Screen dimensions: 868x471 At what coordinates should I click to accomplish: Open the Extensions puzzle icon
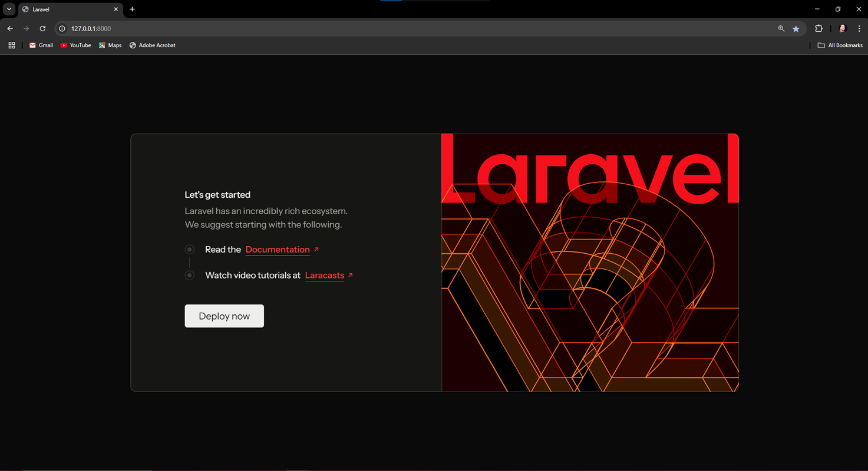pyautogui.click(x=819, y=28)
